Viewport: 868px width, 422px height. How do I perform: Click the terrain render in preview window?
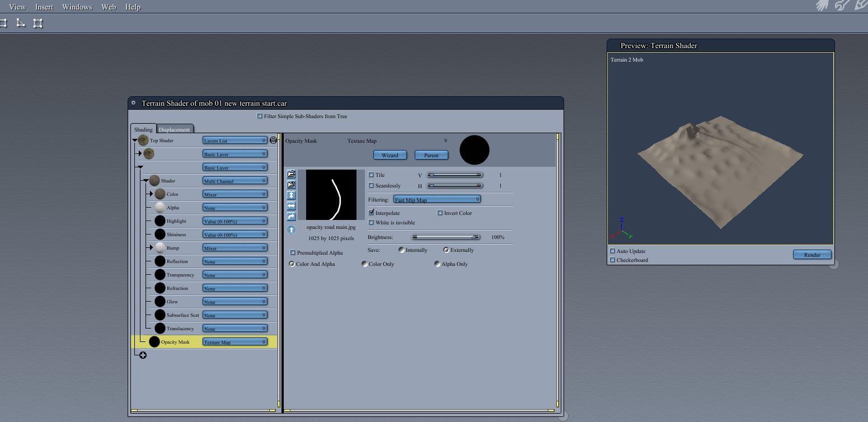pyautogui.click(x=720, y=171)
